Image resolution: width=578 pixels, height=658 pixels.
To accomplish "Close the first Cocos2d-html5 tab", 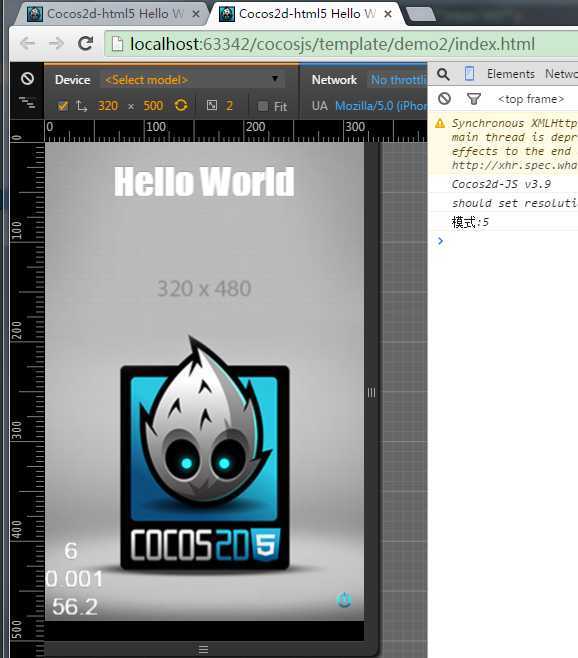I will coord(196,14).
